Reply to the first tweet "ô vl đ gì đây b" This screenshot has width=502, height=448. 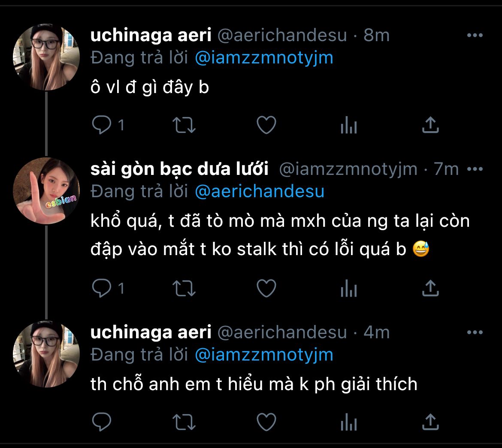click(x=102, y=125)
